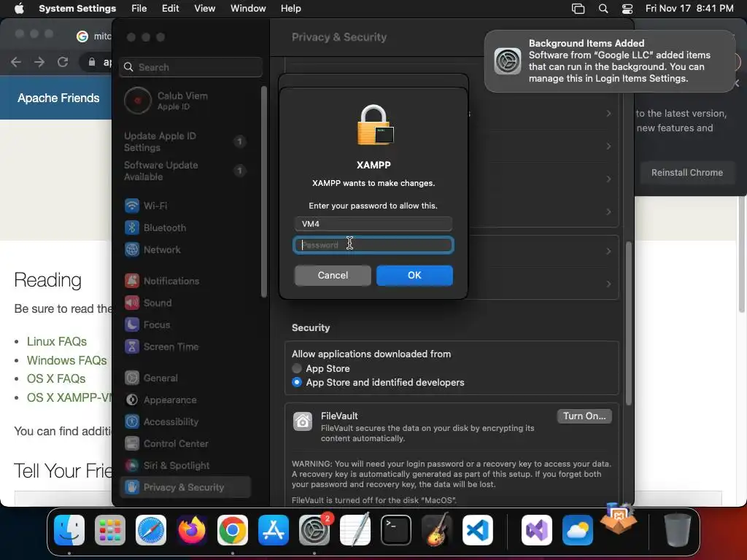This screenshot has height=560, width=747.
Task: Click Turn On... for FileVault
Action: (584, 416)
